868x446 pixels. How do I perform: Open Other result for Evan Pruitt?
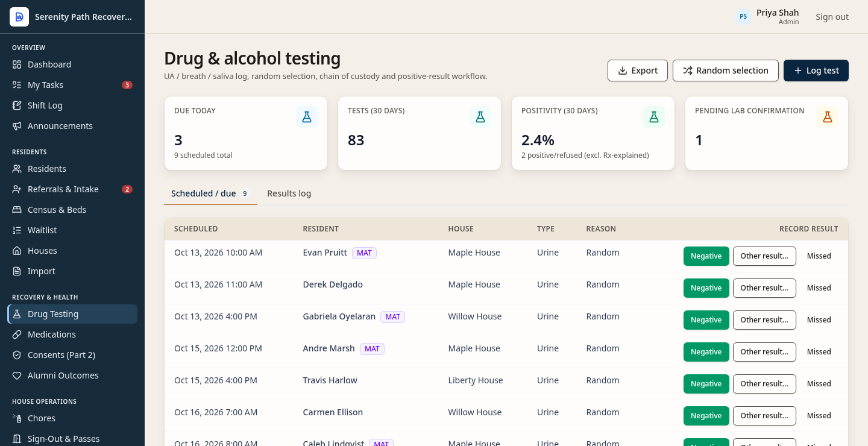(764, 256)
